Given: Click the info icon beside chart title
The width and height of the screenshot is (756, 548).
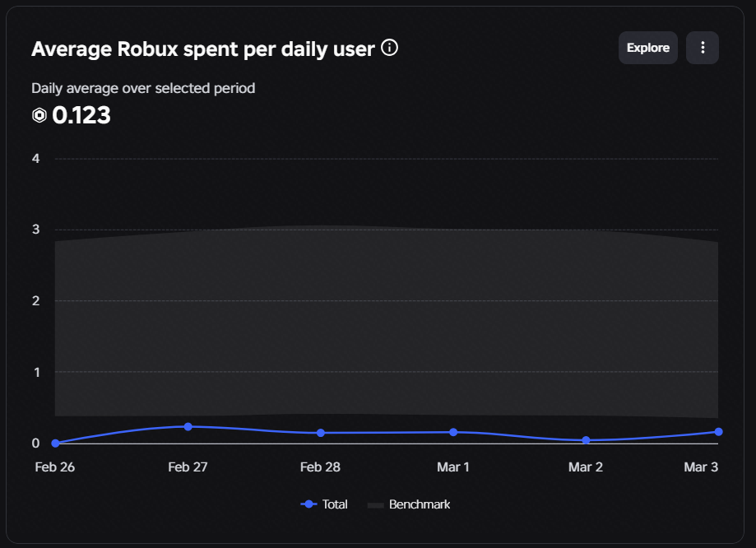Looking at the screenshot, I should [x=390, y=48].
